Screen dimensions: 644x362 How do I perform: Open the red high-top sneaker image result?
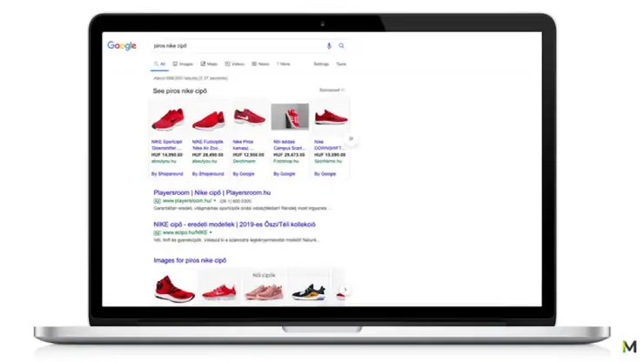(174, 288)
